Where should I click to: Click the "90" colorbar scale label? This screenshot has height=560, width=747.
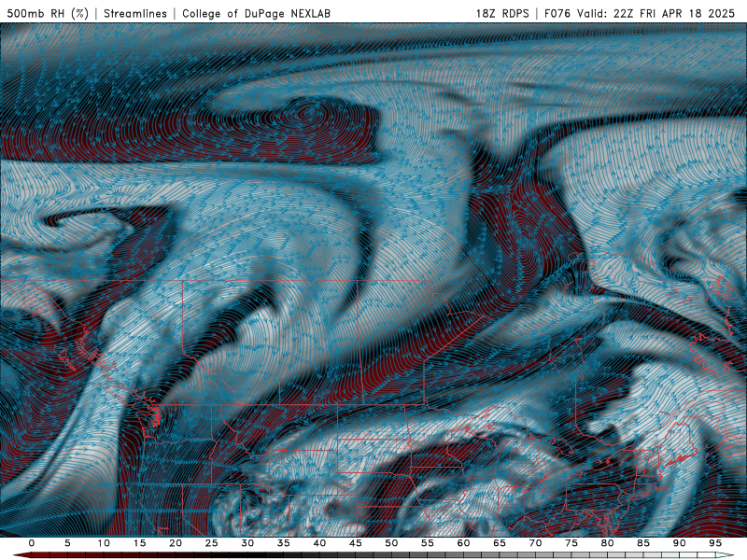[x=680, y=543]
